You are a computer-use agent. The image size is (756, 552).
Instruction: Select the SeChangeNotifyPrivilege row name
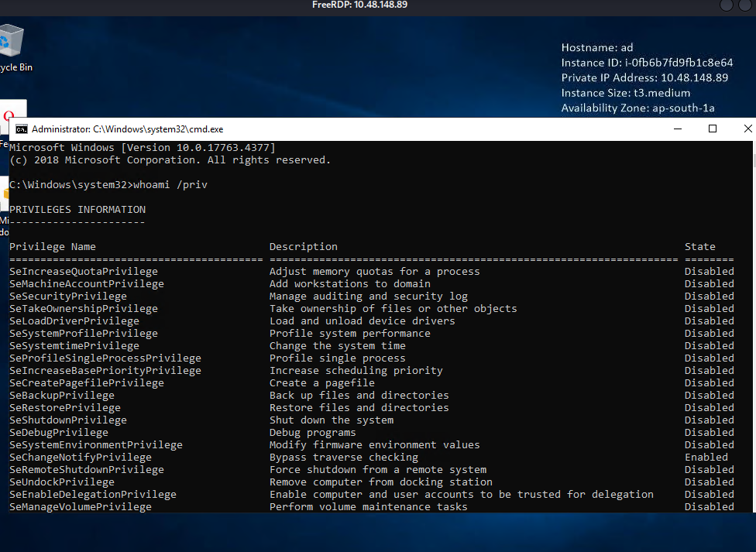[81, 457]
